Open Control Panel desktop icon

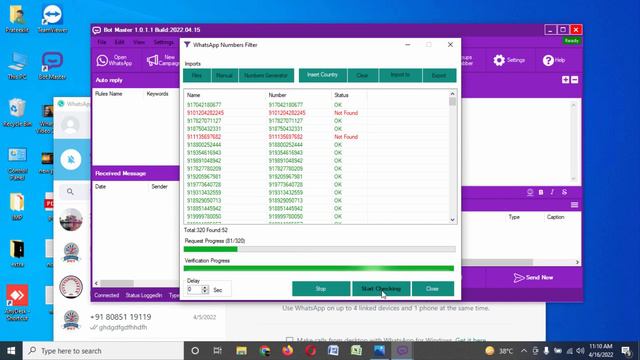pos(17,164)
